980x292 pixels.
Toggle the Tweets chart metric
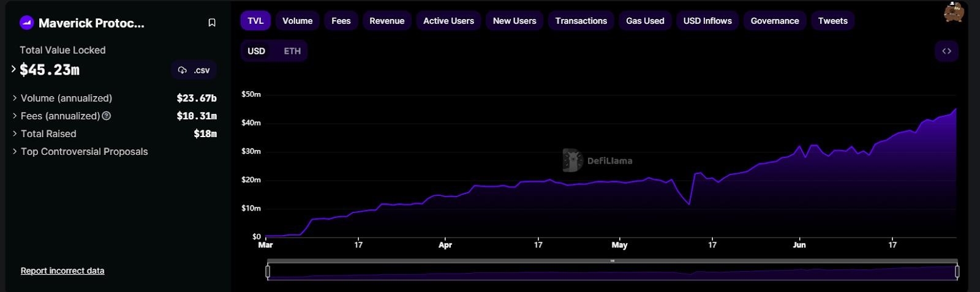[833, 21]
